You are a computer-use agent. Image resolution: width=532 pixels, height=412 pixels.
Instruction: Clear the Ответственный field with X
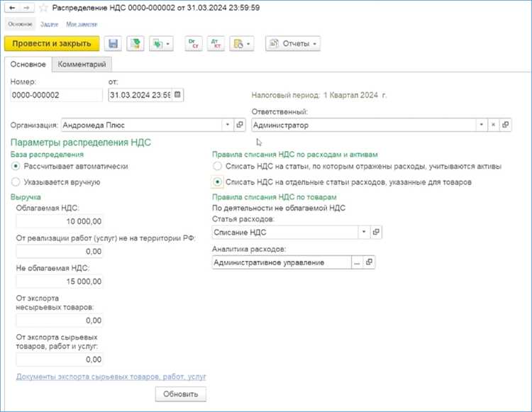click(x=493, y=125)
